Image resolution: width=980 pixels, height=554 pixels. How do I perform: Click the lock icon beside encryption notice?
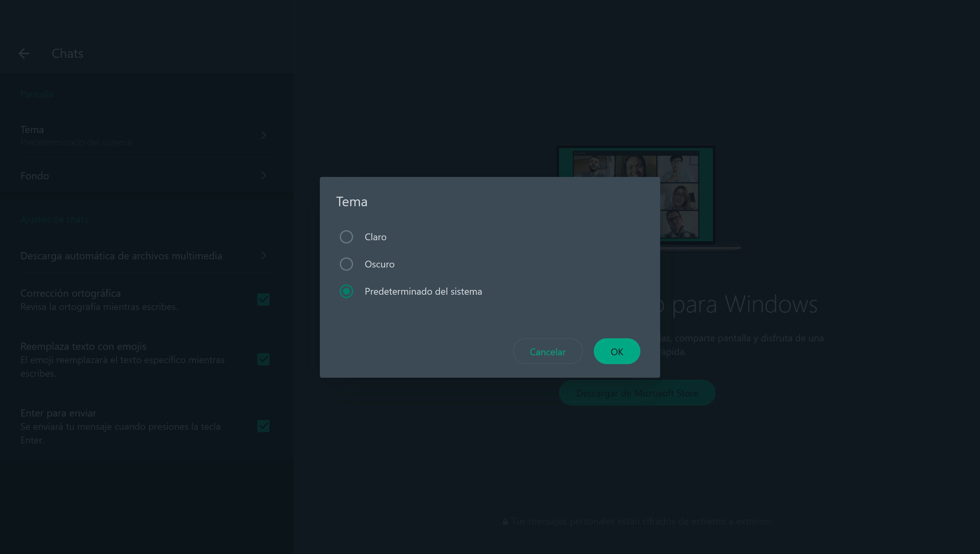click(505, 521)
